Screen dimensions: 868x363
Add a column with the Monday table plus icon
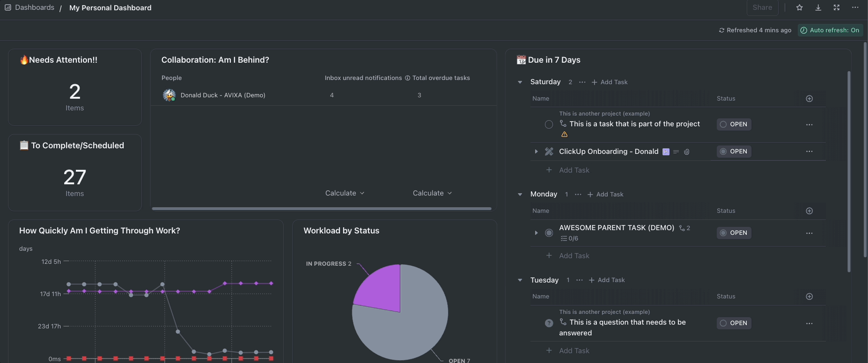809,211
